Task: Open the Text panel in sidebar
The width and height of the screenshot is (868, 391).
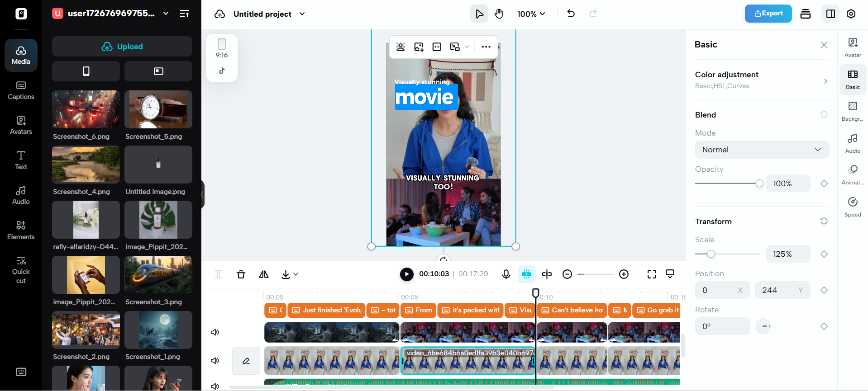Action: point(21,160)
